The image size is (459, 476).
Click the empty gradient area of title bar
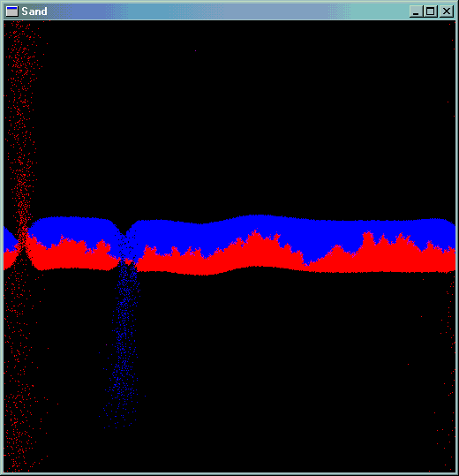click(228, 11)
